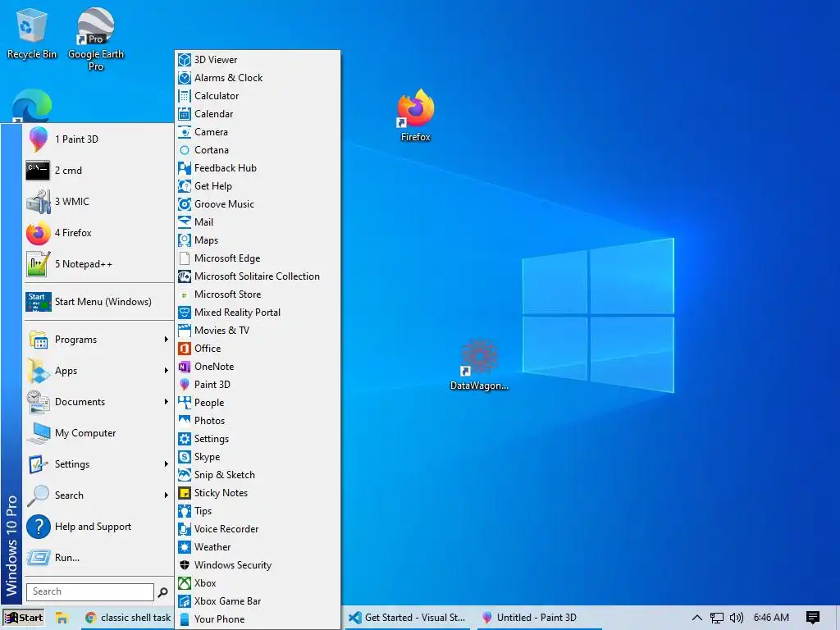
Task: Select the Recycle Bin desktop icon
Action: tap(32, 33)
